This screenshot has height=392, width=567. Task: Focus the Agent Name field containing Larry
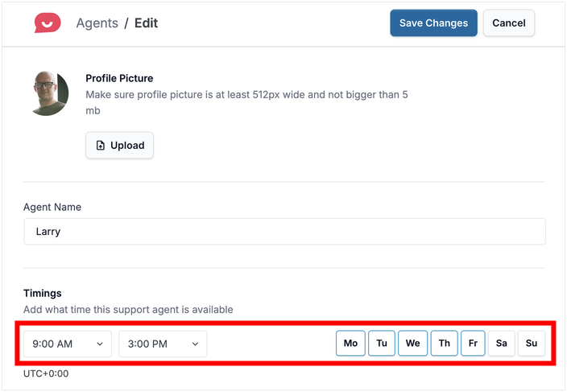284,232
